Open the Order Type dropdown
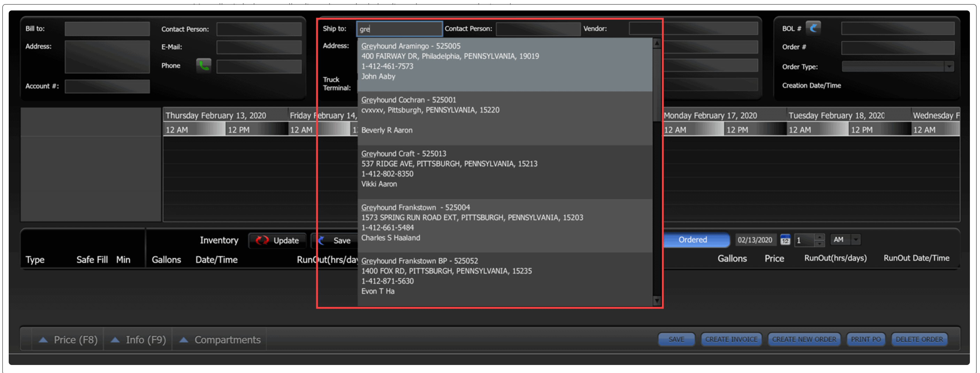The height and width of the screenshot is (373, 980). [949, 67]
